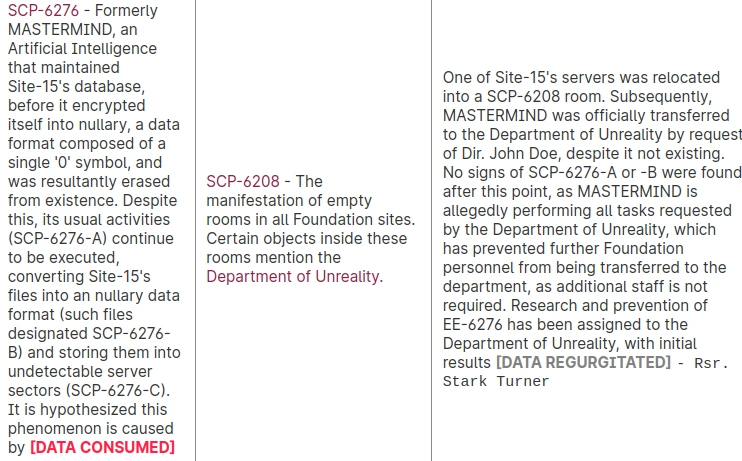Click the words Artificial Intelligence
Screen dimensions: 742x461
click(x=82, y=48)
